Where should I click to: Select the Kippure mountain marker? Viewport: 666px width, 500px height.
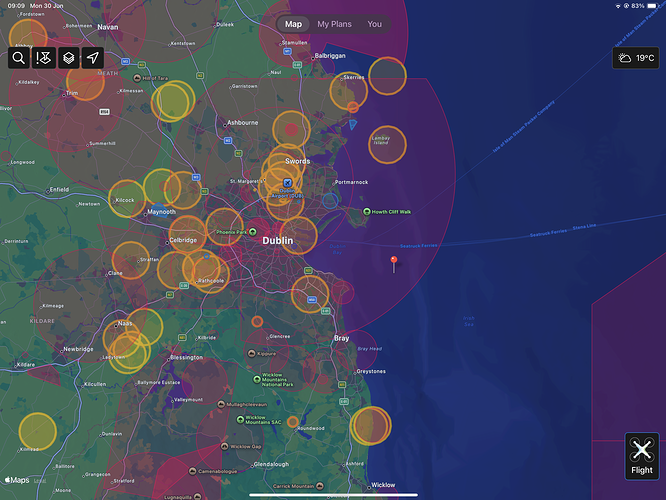click(251, 353)
